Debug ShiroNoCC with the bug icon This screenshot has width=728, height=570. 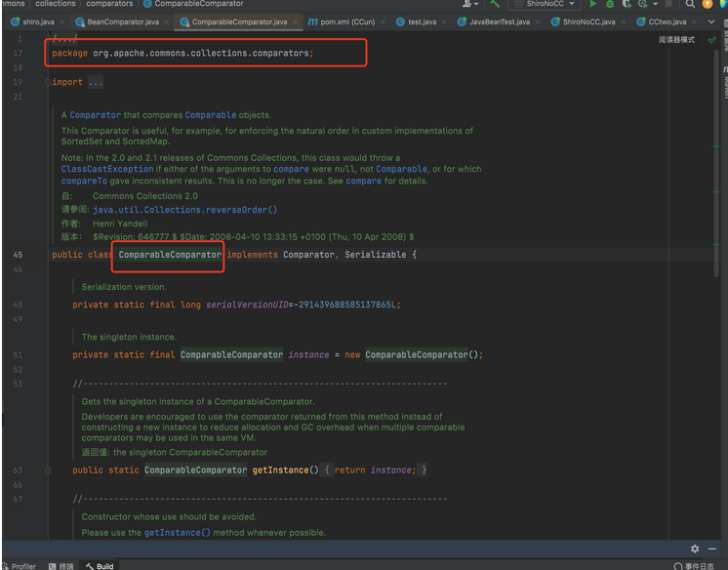click(x=610, y=4)
